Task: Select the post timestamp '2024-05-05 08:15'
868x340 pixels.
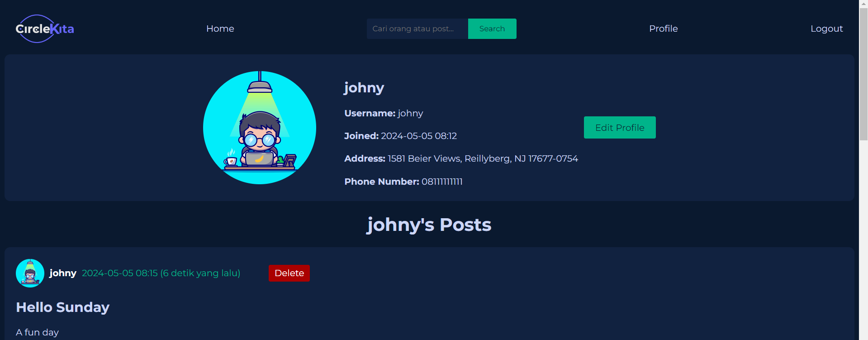Action: pyautogui.click(x=120, y=273)
